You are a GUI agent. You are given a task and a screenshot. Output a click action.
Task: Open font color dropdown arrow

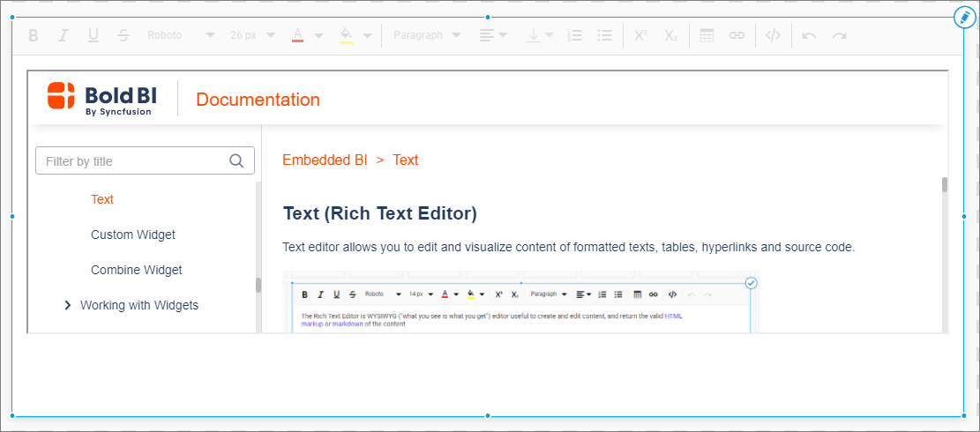[318, 35]
